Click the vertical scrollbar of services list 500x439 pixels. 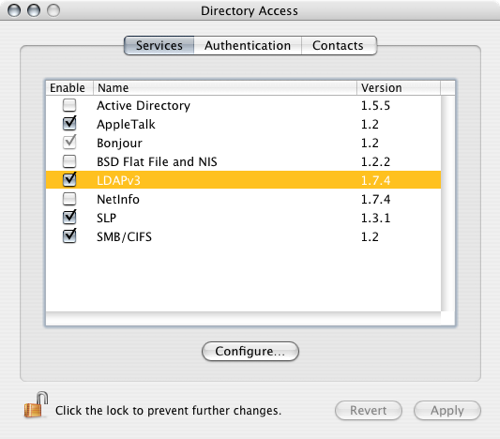pyautogui.click(x=448, y=203)
